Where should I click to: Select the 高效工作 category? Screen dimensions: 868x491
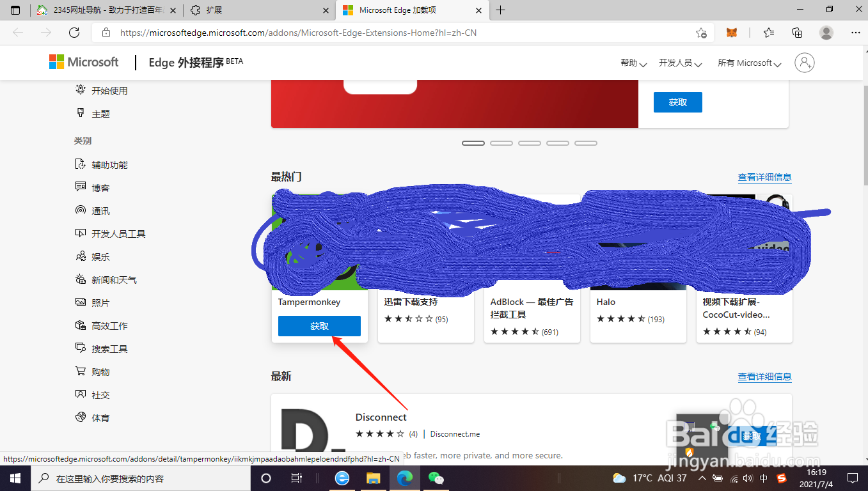[102, 325]
